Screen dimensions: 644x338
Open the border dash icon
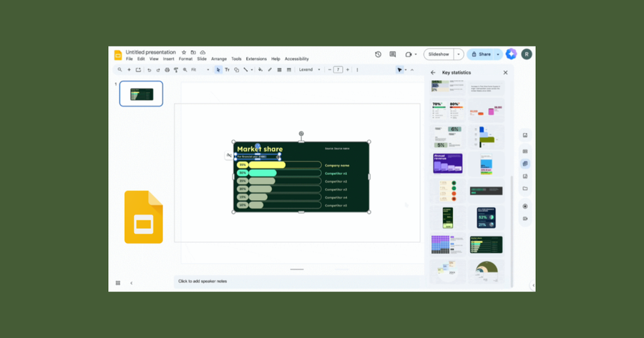coord(289,70)
